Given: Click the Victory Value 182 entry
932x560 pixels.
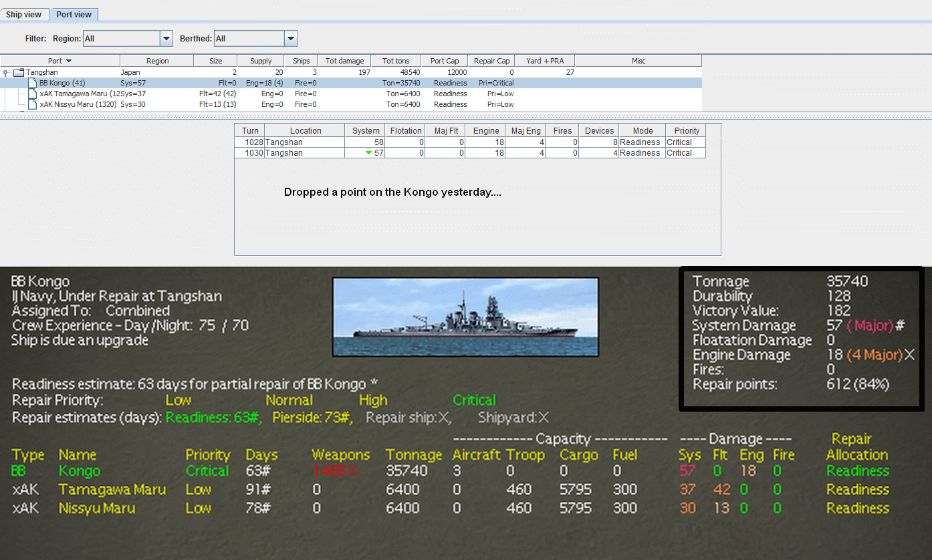Looking at the screenshot, I should pyautogui.click(x=772, y=311).
